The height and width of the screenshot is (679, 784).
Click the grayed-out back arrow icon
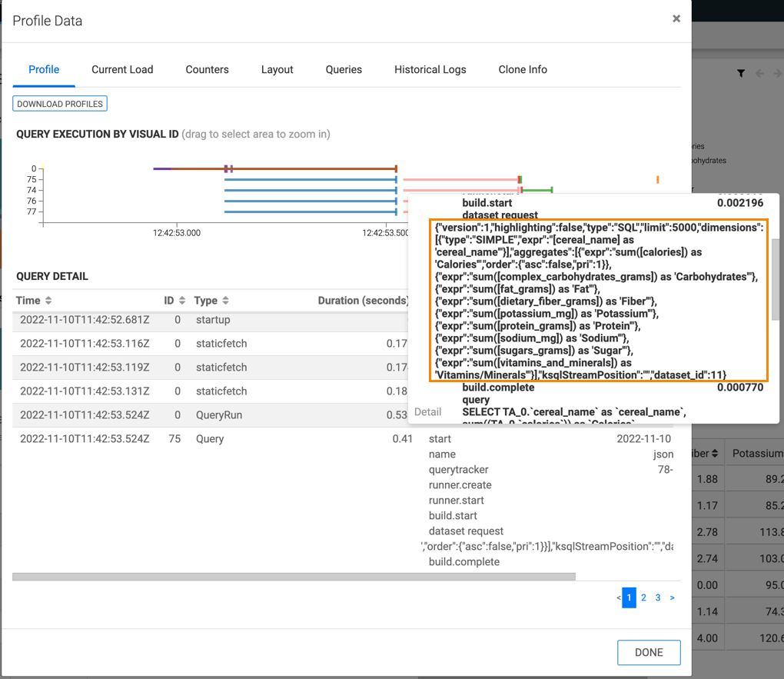pyautogui.click(x=760, y=74)
